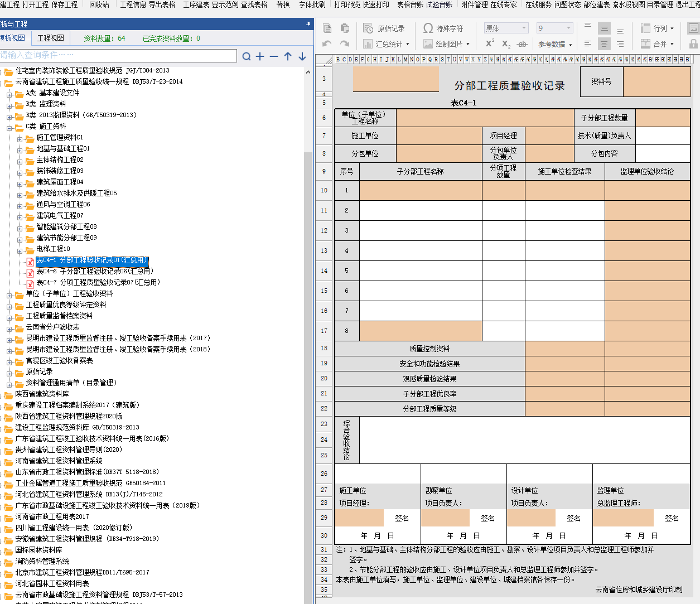Click 字体批刷 in the top menu
Screen dimensions: 700x604
[x=312, y=4]
